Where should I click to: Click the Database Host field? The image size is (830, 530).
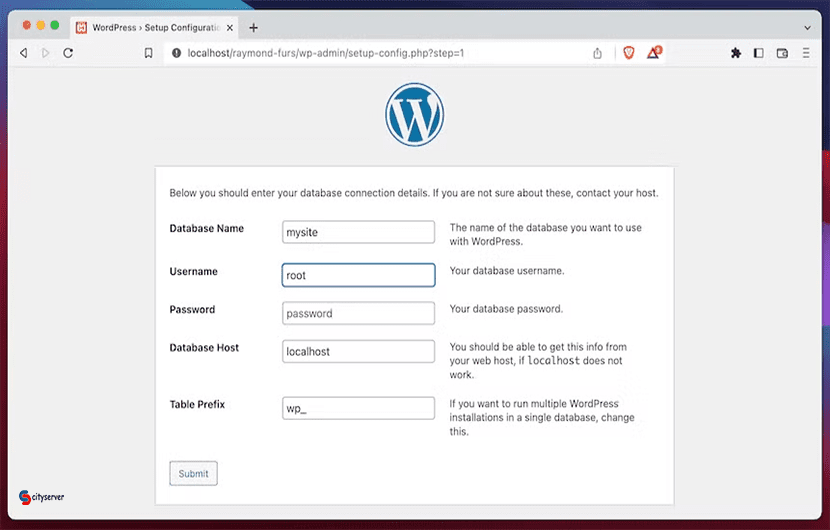(x=358, y=352)
